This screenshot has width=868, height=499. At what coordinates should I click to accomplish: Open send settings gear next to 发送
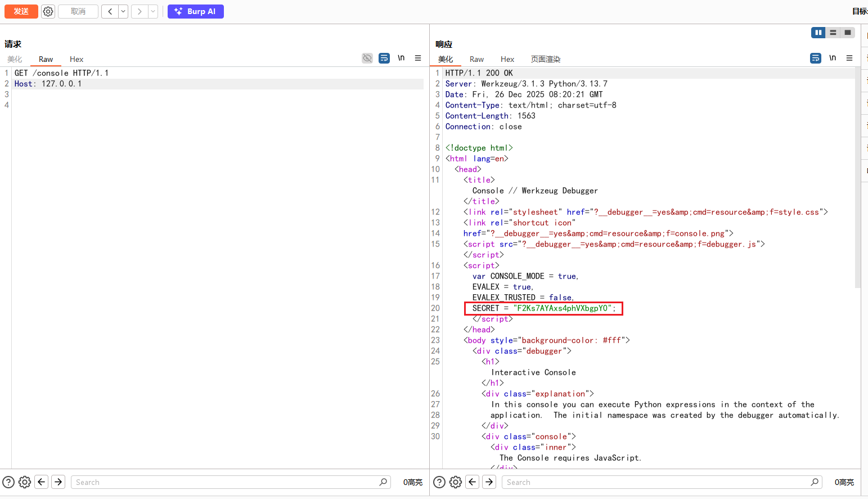click(x=48, y=11)
